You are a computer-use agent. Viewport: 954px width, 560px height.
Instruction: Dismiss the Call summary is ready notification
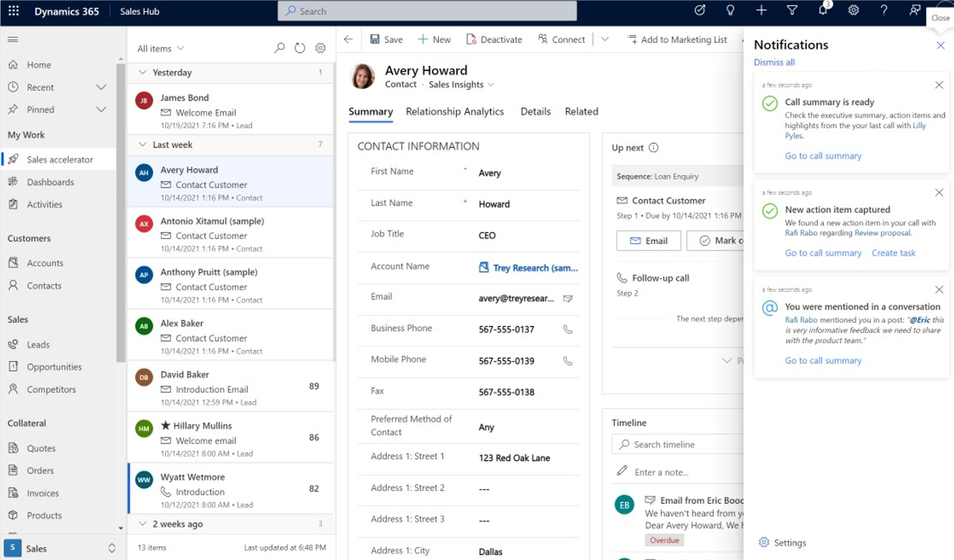coord(939,85)
